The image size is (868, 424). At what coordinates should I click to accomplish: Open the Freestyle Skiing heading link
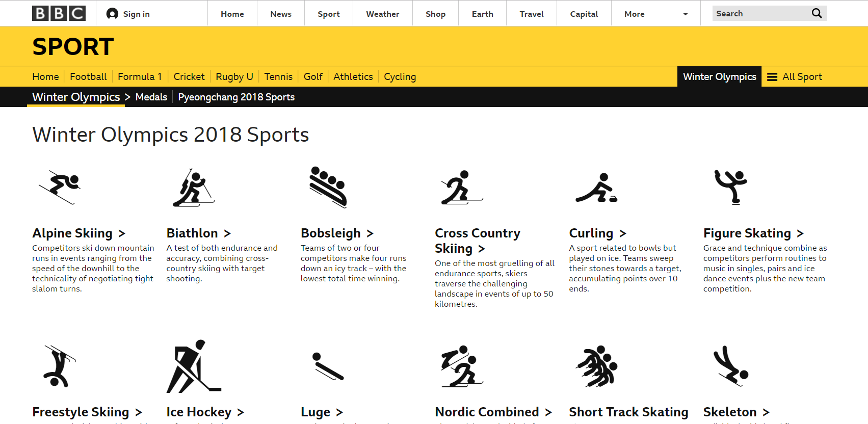tap(87, 412)
